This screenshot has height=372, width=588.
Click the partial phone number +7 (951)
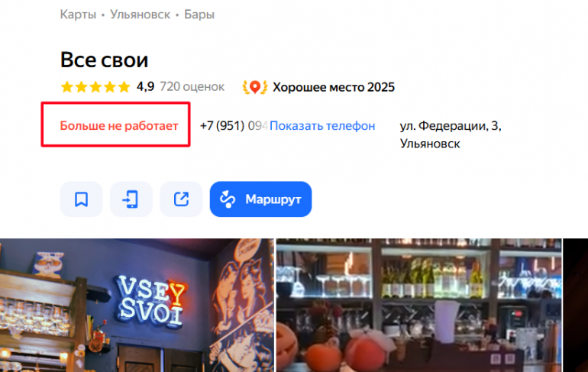click(222, 125)
